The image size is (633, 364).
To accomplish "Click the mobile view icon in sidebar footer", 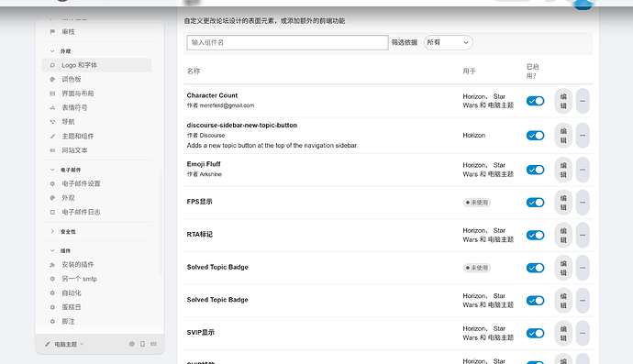I will point(142,344).
